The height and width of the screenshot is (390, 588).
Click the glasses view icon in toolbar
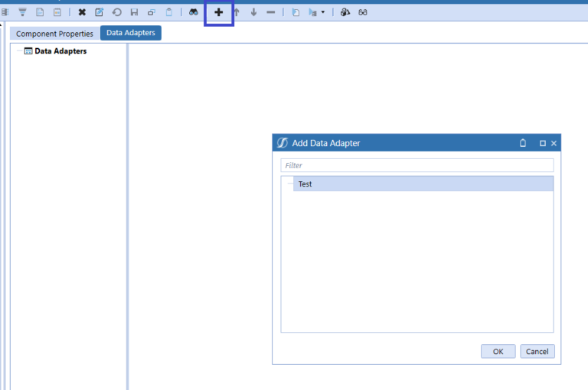(x=363, y=12)
